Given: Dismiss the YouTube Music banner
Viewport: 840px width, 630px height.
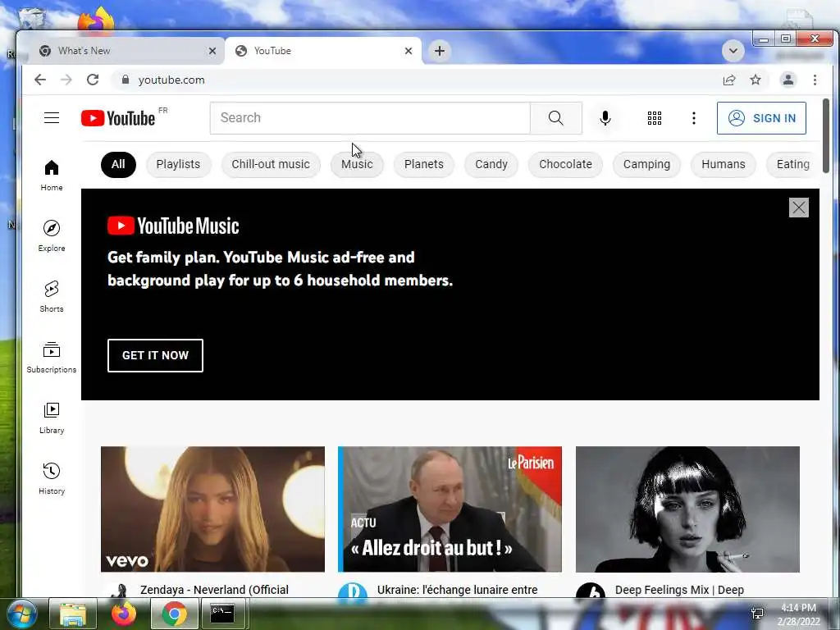Looking at the screenshot, I should tap(799, 208).
